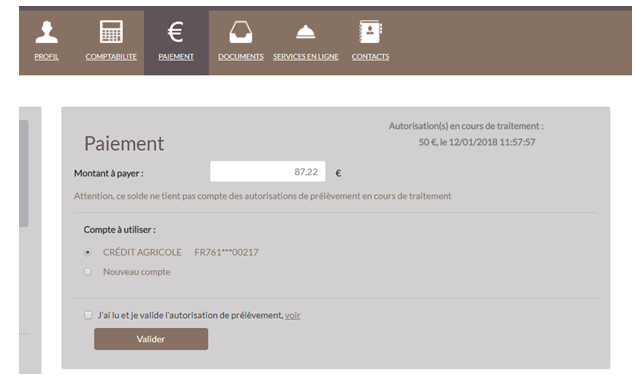638x378 pixels.
Task: Click the Montant à payer input field
Action: click(267, 172)
